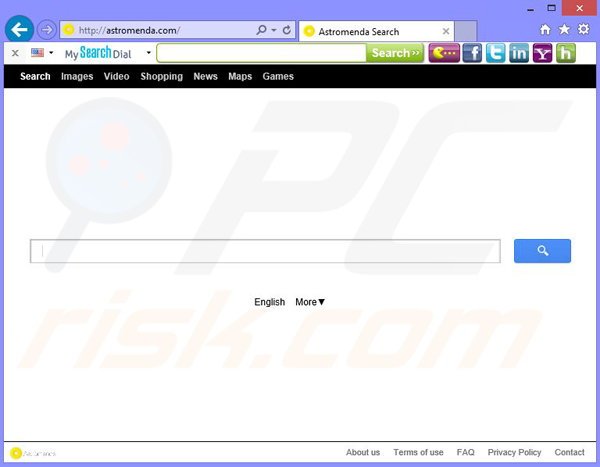
Task: Select the Games menu item
Action: click(x=278, y=76)
